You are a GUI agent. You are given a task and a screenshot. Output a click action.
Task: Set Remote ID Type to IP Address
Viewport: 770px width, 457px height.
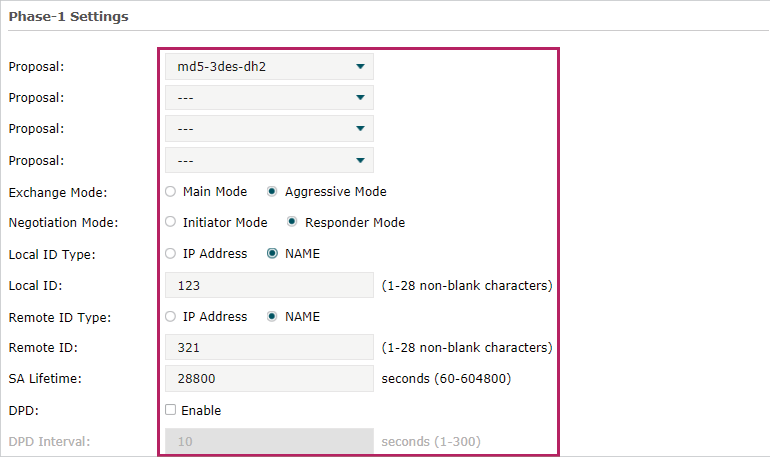point(172,317)
